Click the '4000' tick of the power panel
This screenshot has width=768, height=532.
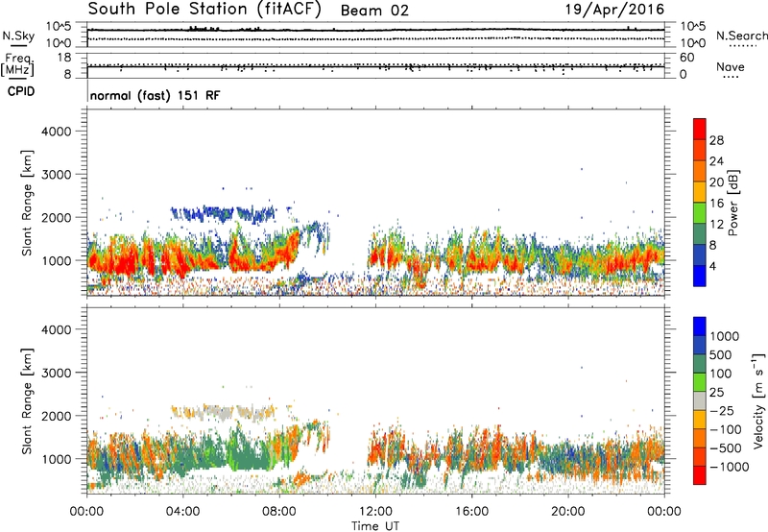[57, 132]
